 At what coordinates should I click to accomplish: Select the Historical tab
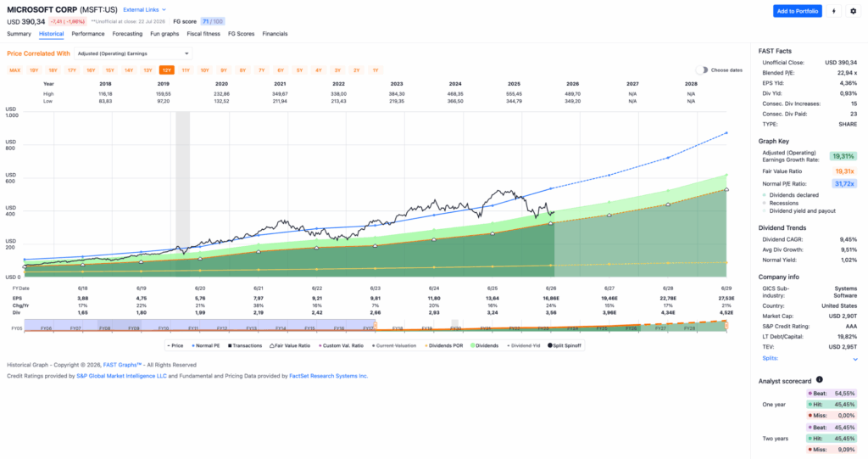[52, 34]
